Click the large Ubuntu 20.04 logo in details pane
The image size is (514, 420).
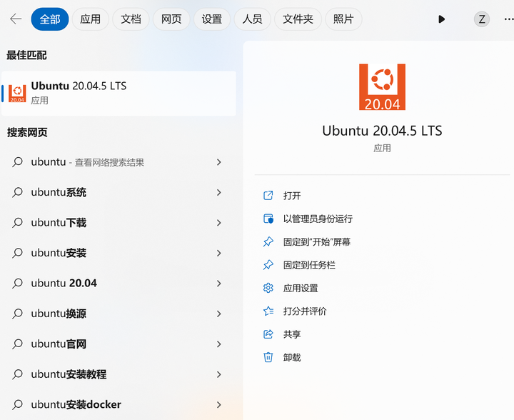tap(382, 87)
